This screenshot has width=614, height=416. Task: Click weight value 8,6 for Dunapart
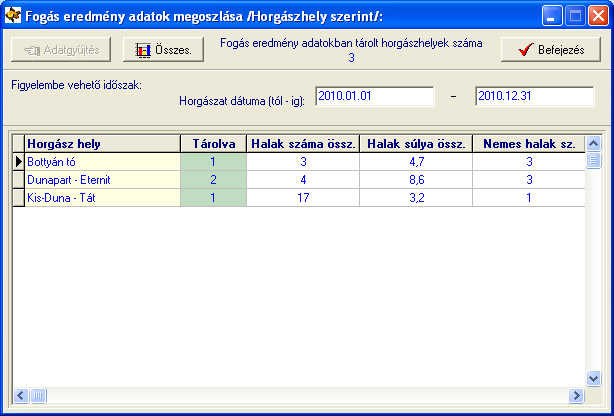tap(416, 180)
